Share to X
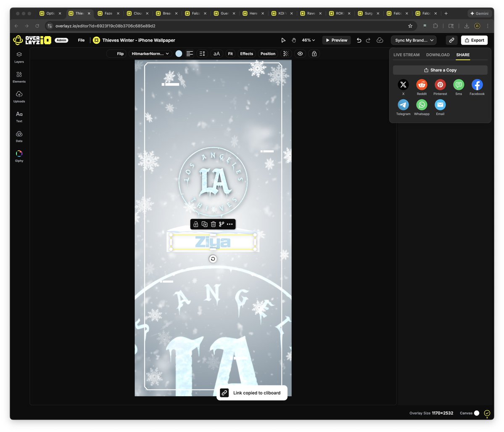The height and width of the screenshot is (432, 504). pyautogui.click(x=403, y=85)
